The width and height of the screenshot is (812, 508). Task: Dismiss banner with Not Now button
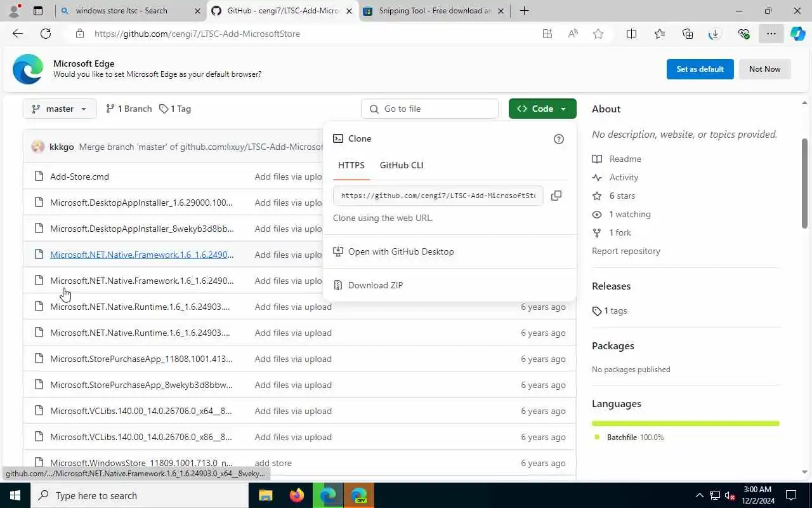(x=765, y=69)
